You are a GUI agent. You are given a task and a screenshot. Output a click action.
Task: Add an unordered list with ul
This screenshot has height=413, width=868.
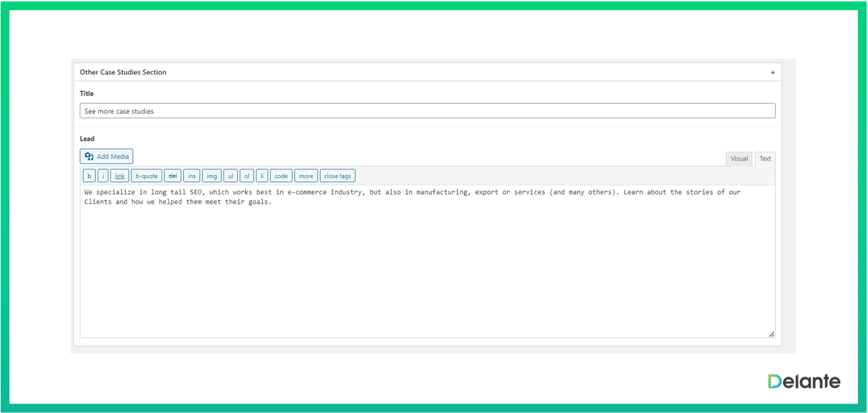tap(230, 176)
